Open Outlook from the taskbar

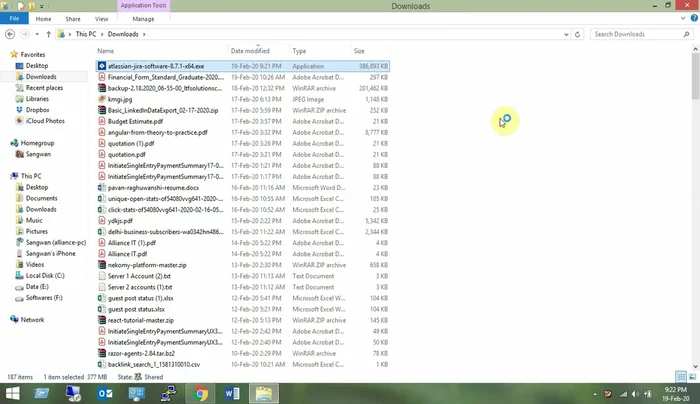[105, 393]
